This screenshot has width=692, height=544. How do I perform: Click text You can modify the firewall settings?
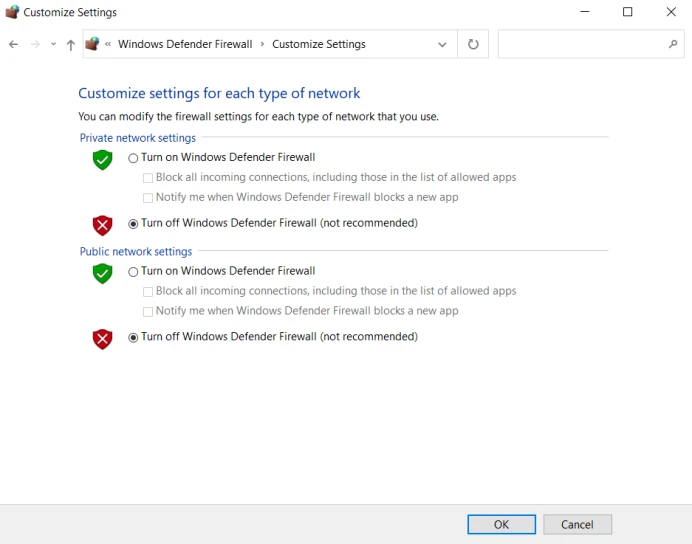click(258, 116)
